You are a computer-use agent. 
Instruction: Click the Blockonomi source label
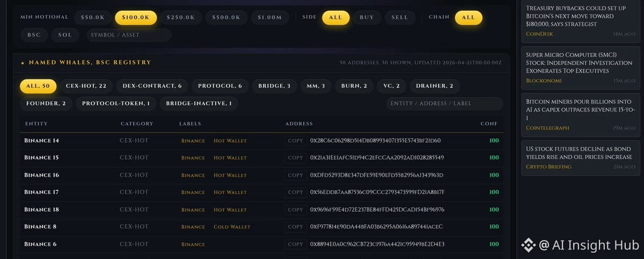pos(543,80)
